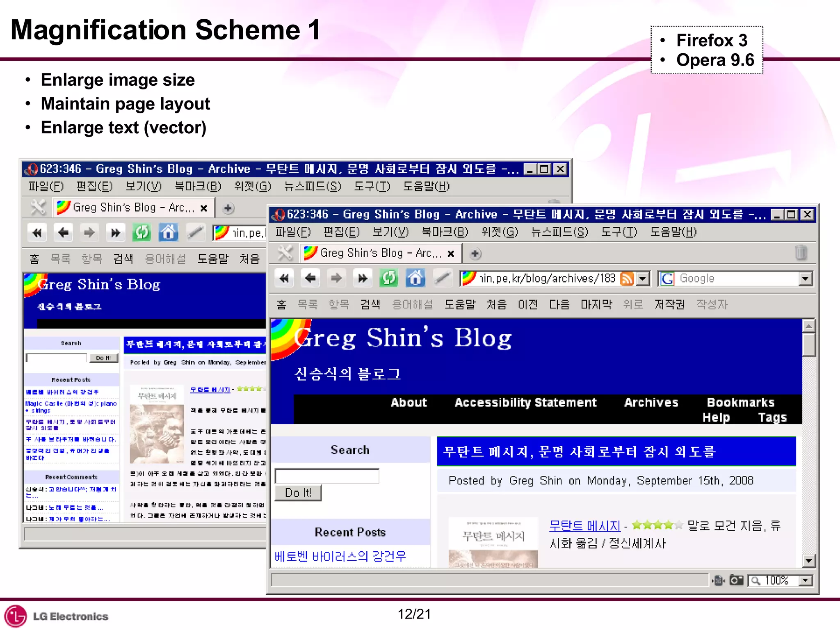The height and width of the screenshot is (630, 840).
Task: Click 마지막 in the front window navigation bar
Action: click(596, 304)
